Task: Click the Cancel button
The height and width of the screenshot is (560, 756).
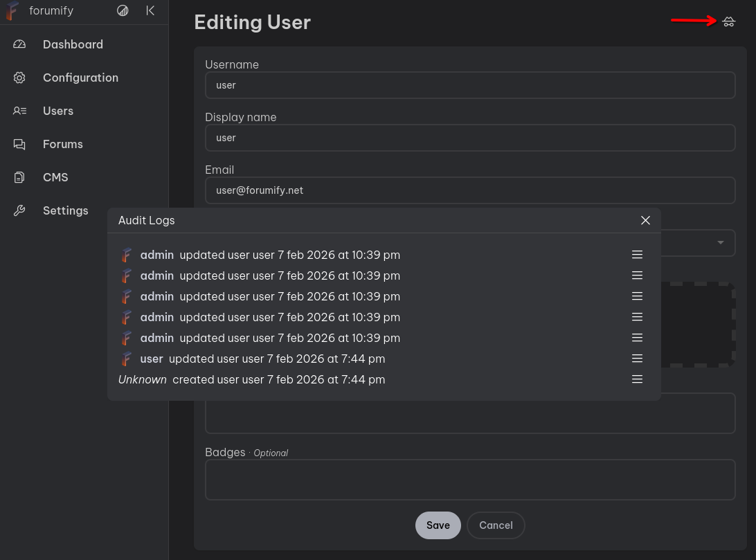Action: 496,525
